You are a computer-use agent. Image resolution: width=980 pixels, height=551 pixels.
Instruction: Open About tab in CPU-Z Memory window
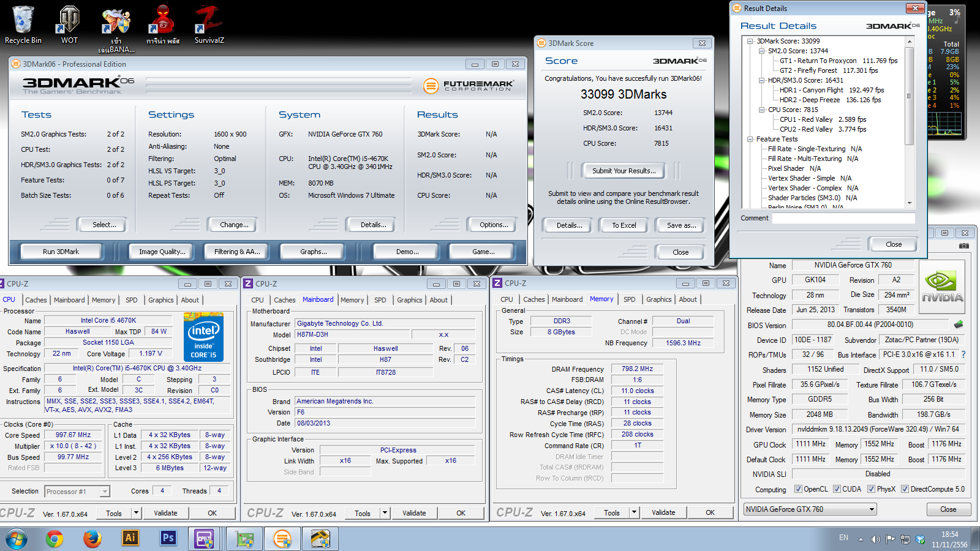(x=688, y=299)
